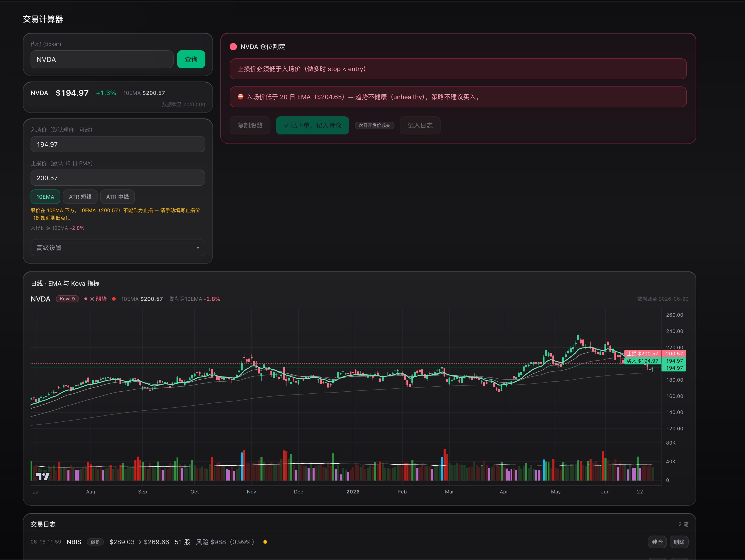Select the ATR 中线 stop-loss preset
745x560 pixels.
[117, 197]
